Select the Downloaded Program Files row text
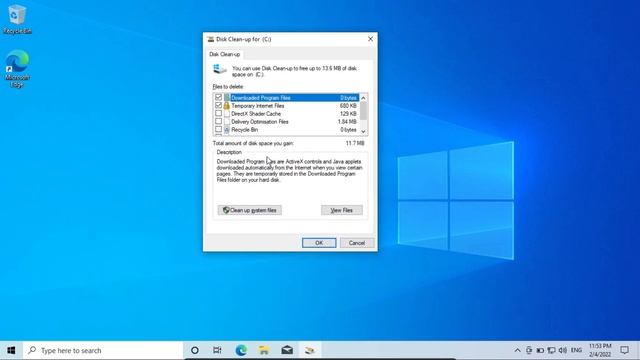This screenshot has height=360, width=640. point(261,98)
